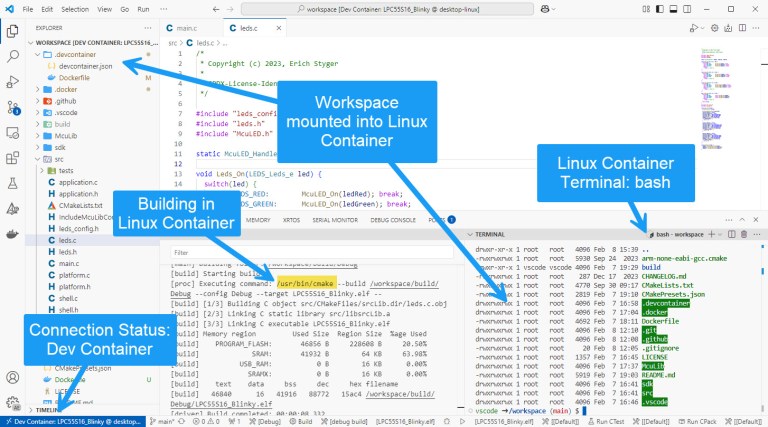Open the Accounts icon
Screen dimensions: 768x427
click(x=13, y=378)
